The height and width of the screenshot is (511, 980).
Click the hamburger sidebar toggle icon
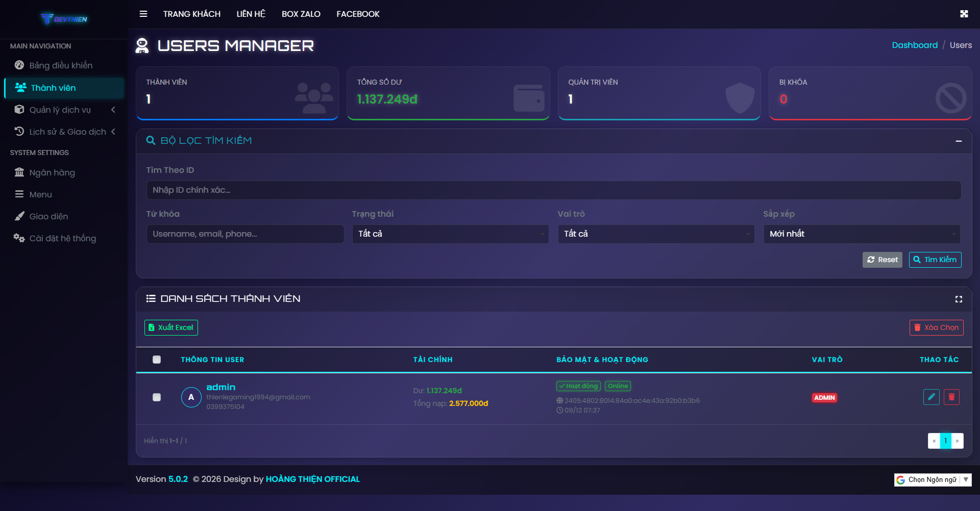[x=143, y=14]
